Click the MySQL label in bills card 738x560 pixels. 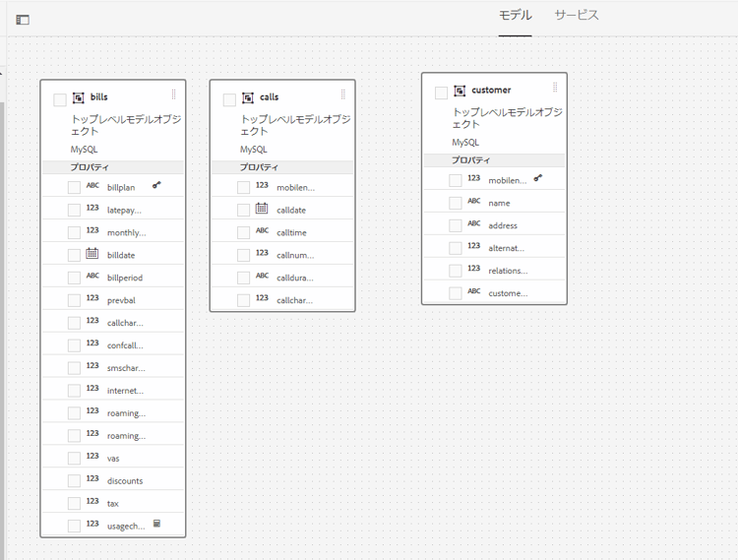click(x=84, y=150)
